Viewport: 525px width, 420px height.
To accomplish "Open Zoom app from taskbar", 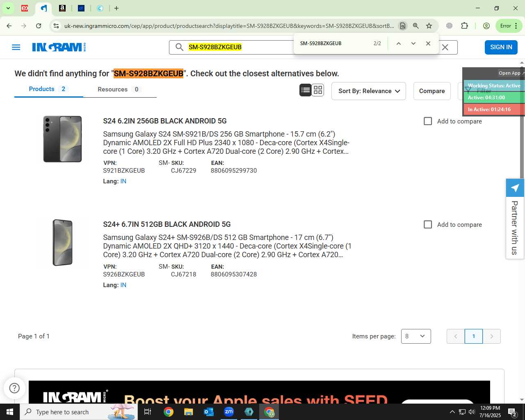I will coord(229,412).
